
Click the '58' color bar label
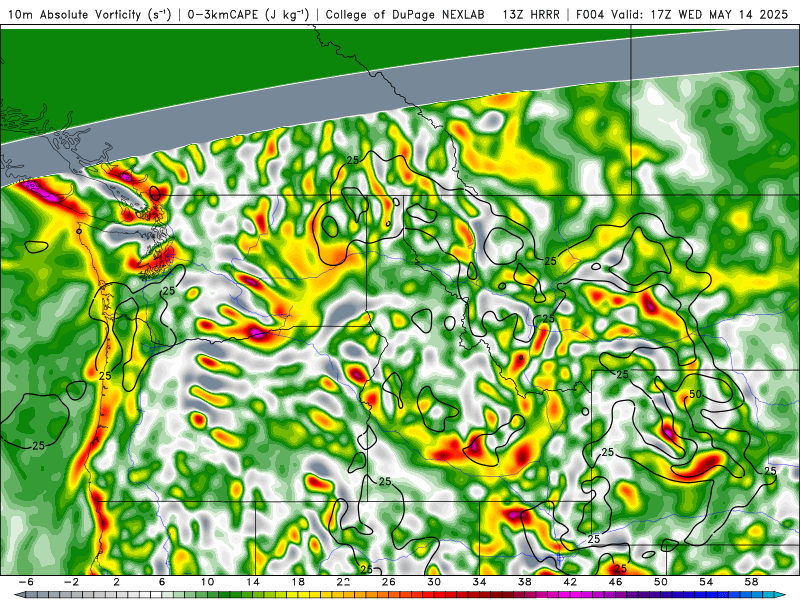click(751, 582)
